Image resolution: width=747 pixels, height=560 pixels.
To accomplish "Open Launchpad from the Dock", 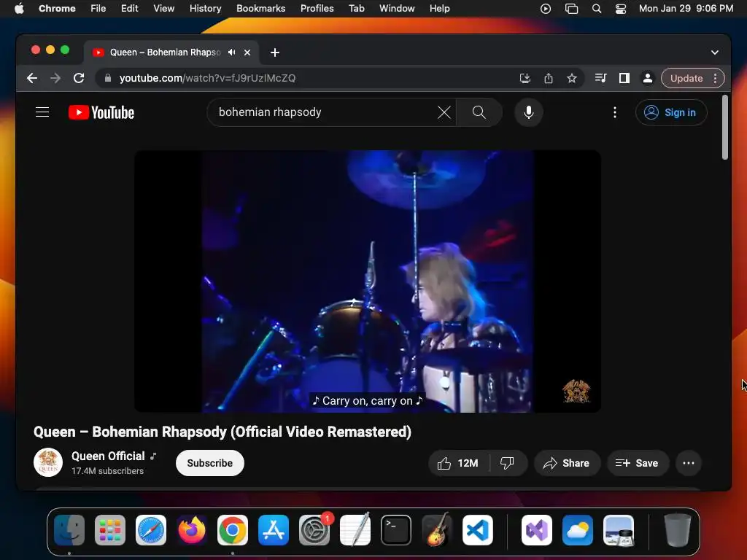I will (110, 530).
